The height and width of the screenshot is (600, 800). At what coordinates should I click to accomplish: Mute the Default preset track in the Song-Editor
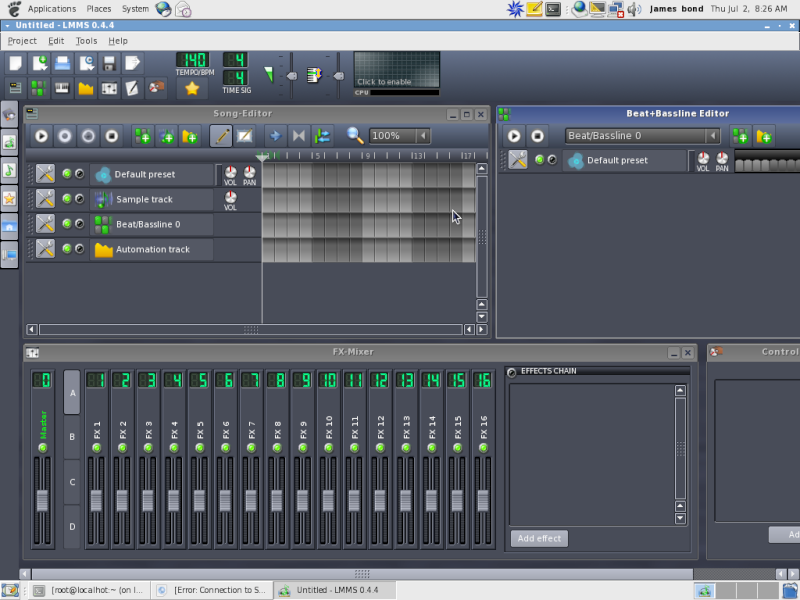pos(67,174)
